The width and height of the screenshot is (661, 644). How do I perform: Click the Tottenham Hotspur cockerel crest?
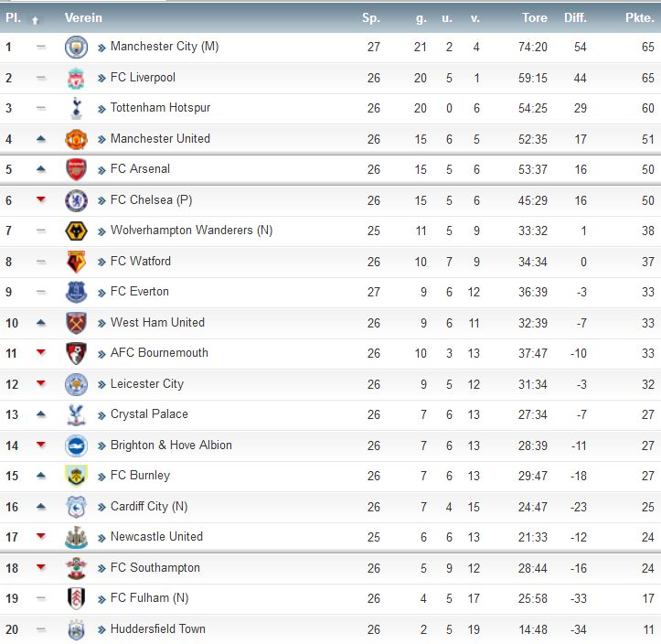click(x=76, y=108)
